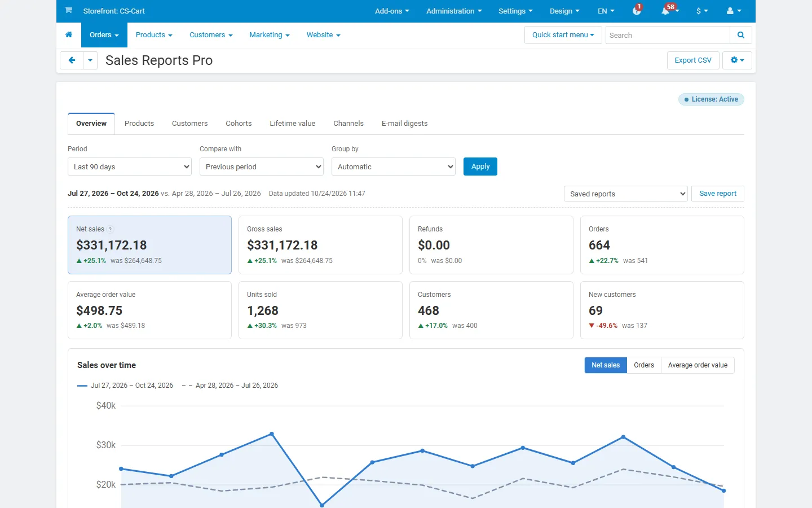Switch to the Lifetime value tab

[292, 124]
